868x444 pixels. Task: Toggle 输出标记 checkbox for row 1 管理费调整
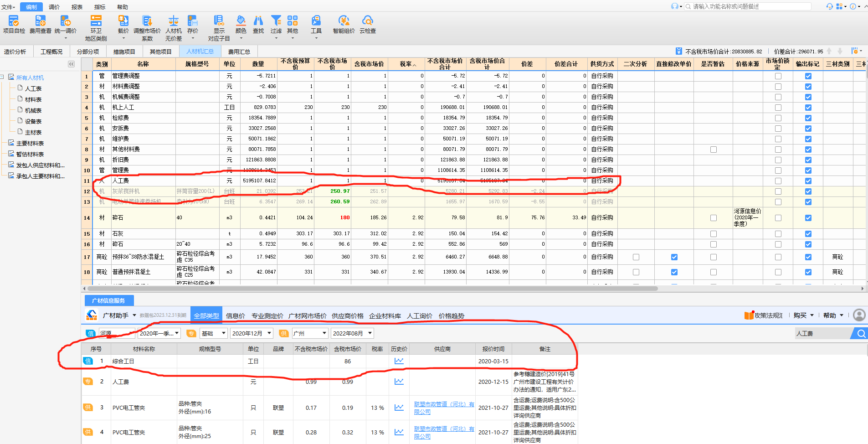808,76
